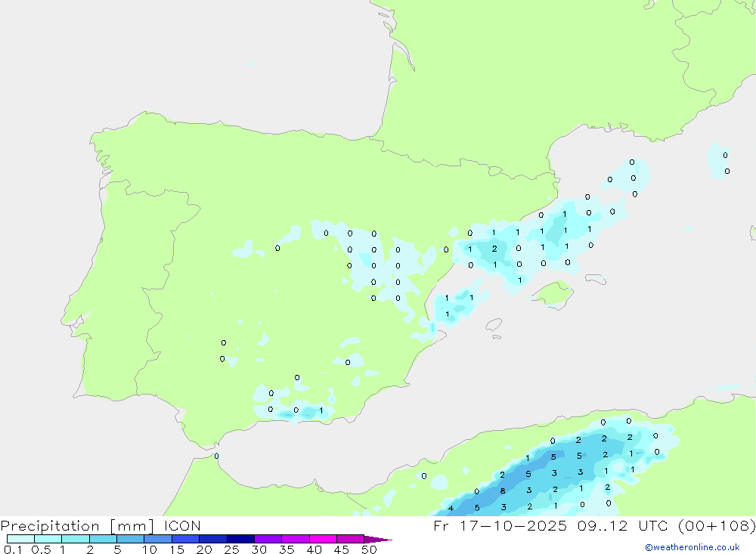Image resolution: width=756 pixels, height=554 pixels.
Task: Click the '20' legend scale label
Action: point(204,549)
